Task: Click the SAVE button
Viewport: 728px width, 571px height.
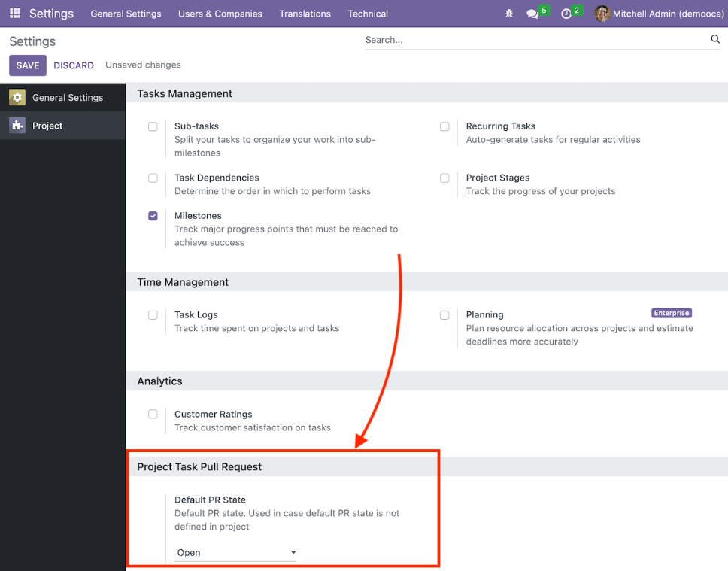Action: [27, 65]
